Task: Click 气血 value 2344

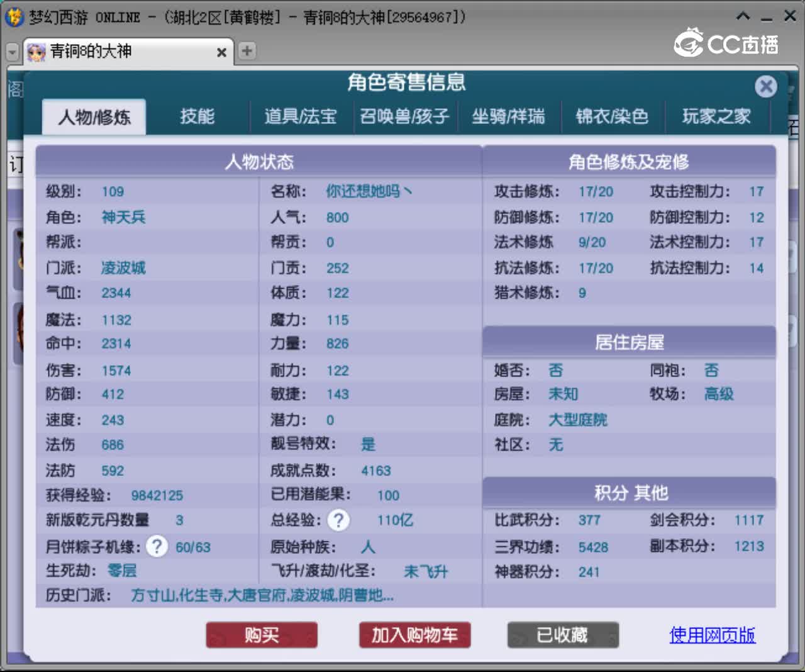Action: pos(116,293)
